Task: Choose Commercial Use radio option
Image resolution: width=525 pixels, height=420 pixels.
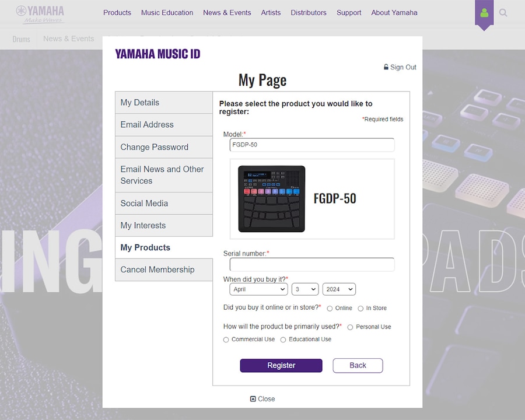Action: (226, 339)
